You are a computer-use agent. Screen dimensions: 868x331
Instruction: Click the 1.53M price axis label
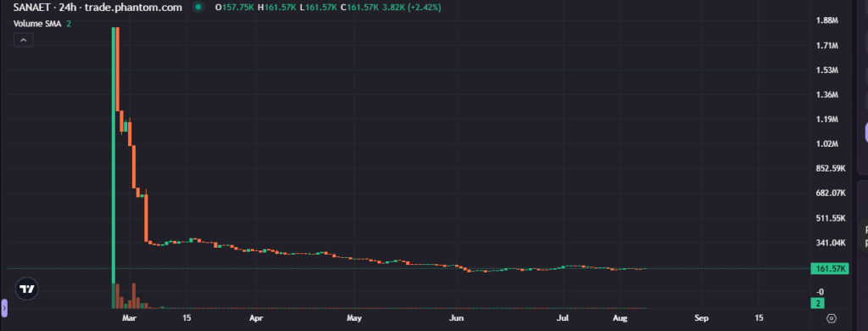[x=827, y=70]
